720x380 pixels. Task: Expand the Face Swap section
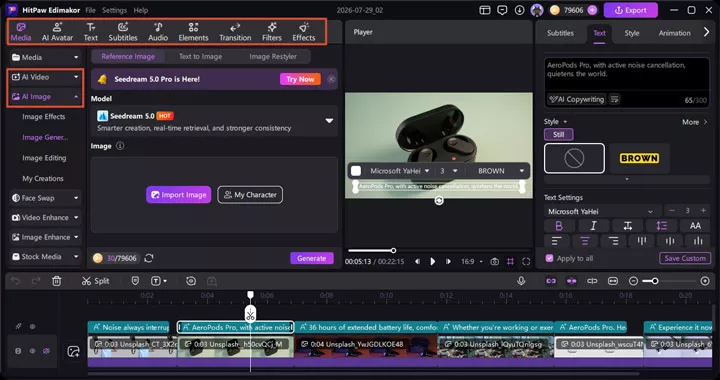coord(45,198)
